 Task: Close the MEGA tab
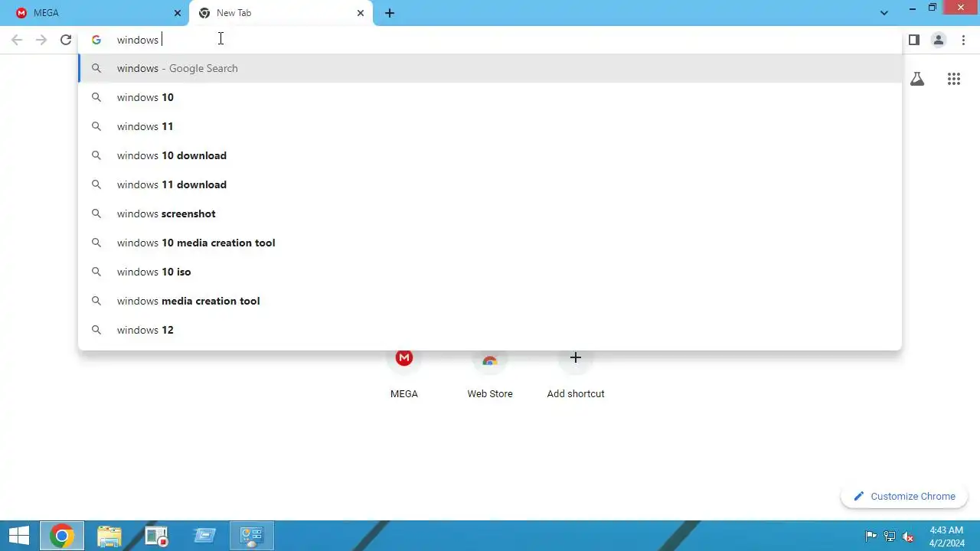178,13
